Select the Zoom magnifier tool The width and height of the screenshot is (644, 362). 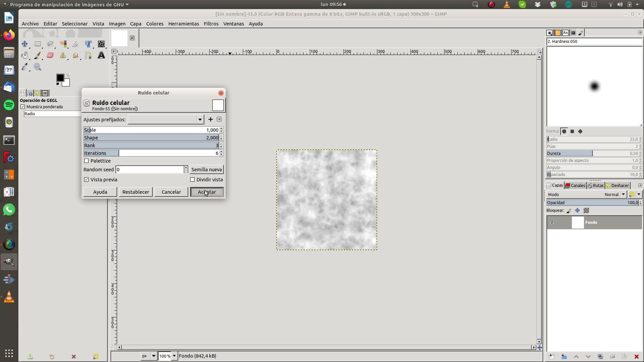tap(38, 67)
